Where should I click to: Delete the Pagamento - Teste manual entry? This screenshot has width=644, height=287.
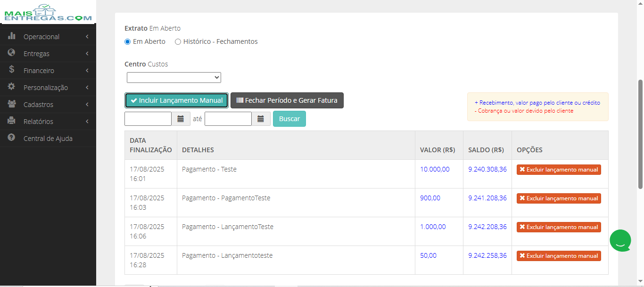559,170
